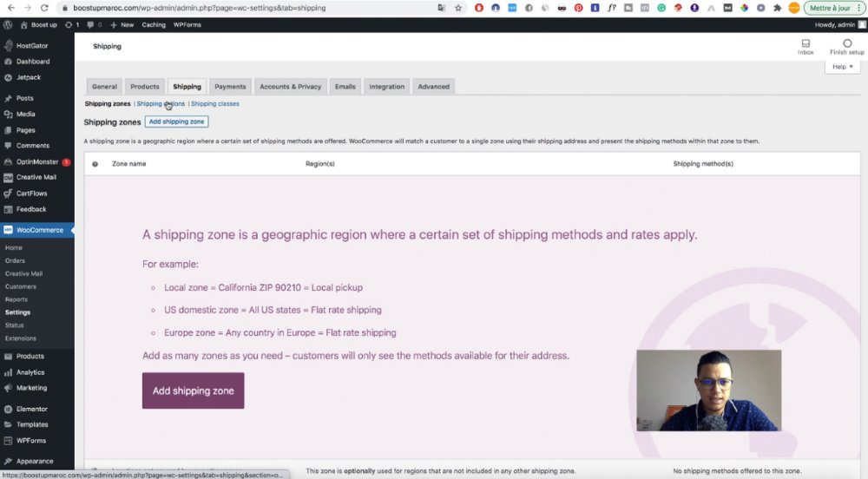Switch to the Payments tab
Image resolution: width=868 pixels, height=479 pixels.
click(230, 87)
